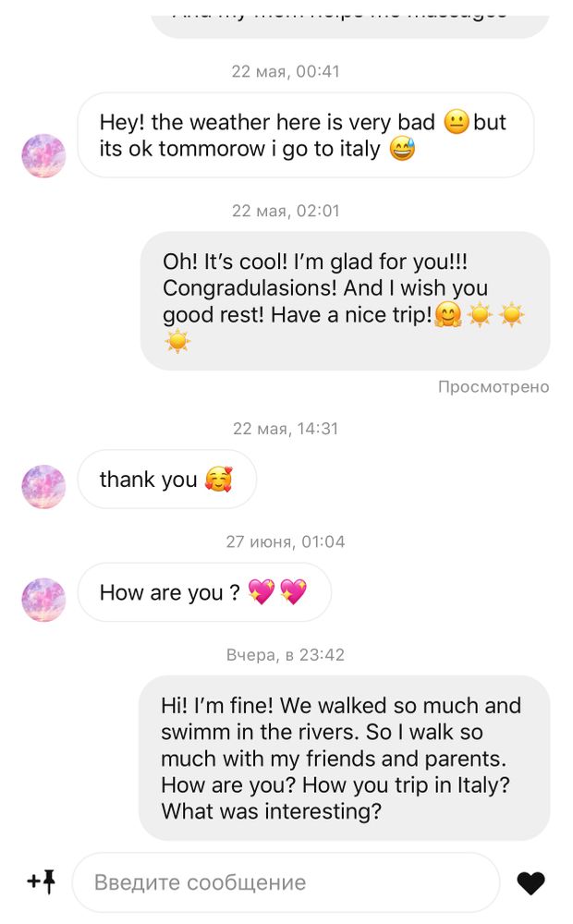Select the 'How are you ?' message
The width and height of the screenshot is (573, 924).
click(203, 592)
